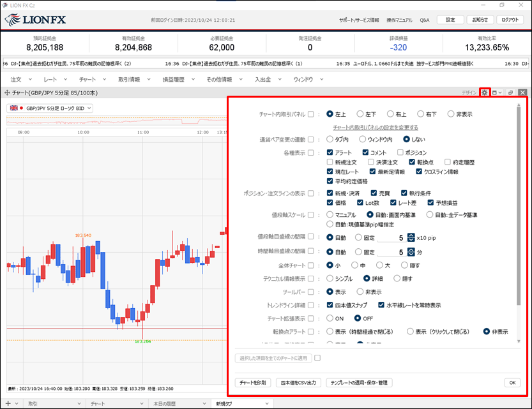Check the 約定履歴 checkbox

[448, 162]
